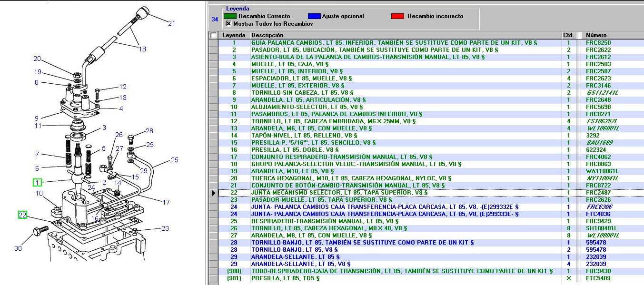Click the Ctd. column header
Image resolution: width=644 pixels, height=285 pixels.
click(x=568, y=35)
